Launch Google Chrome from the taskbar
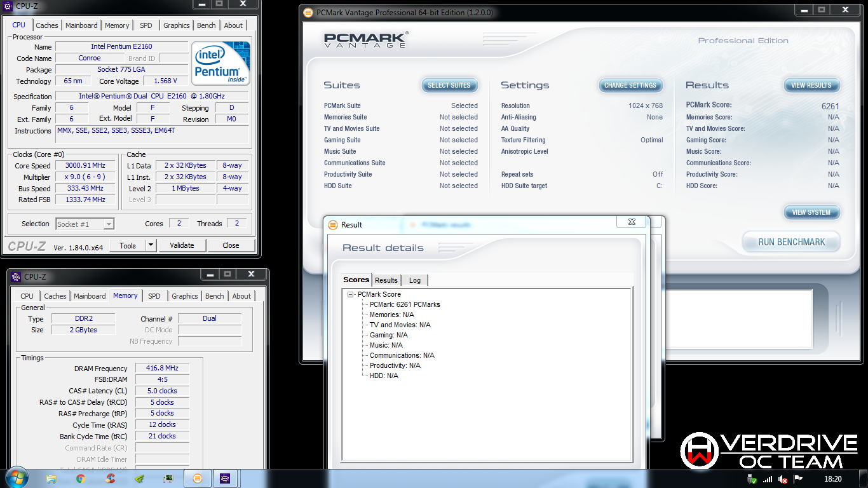 coord(81,478)
